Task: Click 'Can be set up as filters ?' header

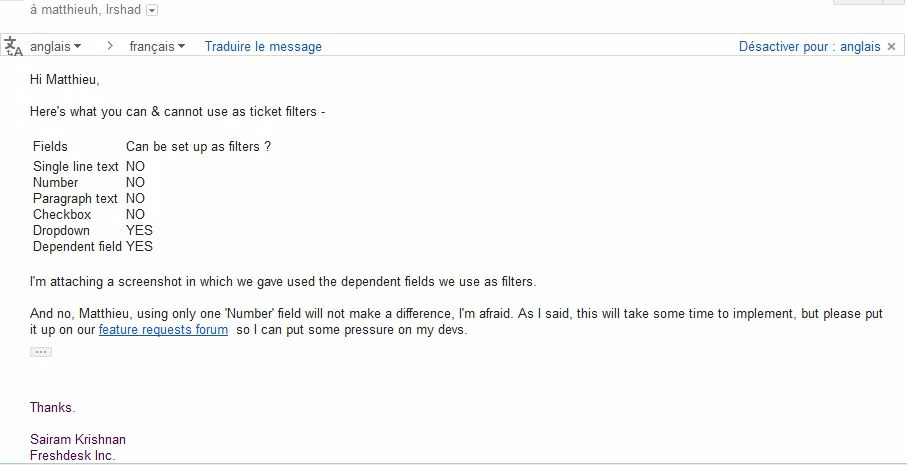Action: (x=198, y=146)
